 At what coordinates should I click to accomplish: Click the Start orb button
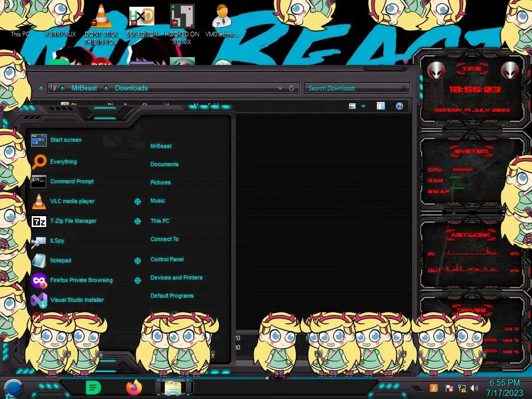[x=14, y=388]
